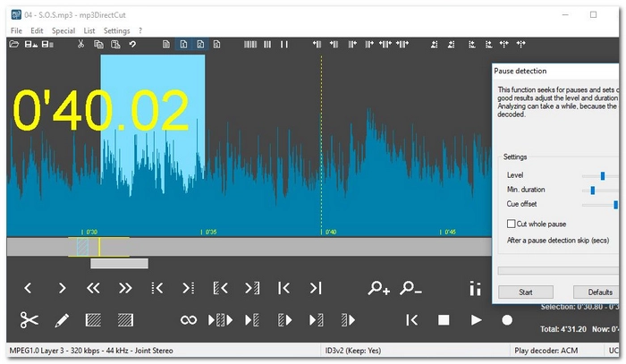The height and width of the screenshot is (364, 626).
Task: Open the ? help menu
Action: point(140,30)
